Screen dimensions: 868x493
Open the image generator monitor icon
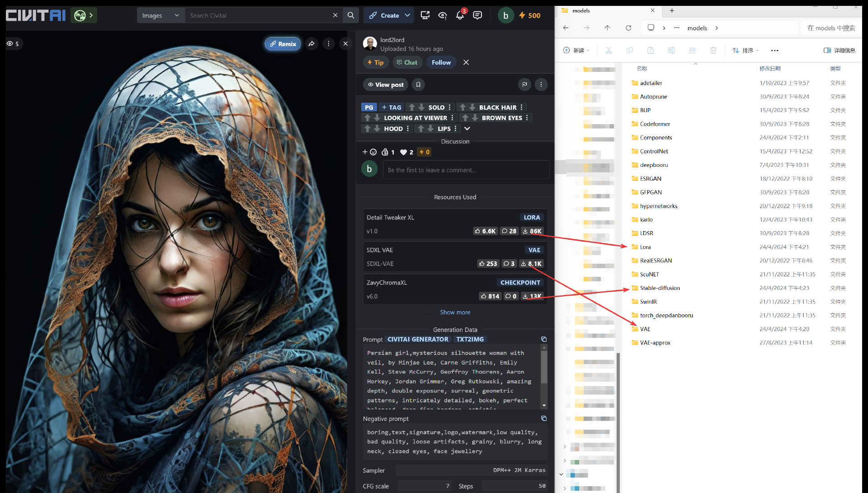click(425, 15)
